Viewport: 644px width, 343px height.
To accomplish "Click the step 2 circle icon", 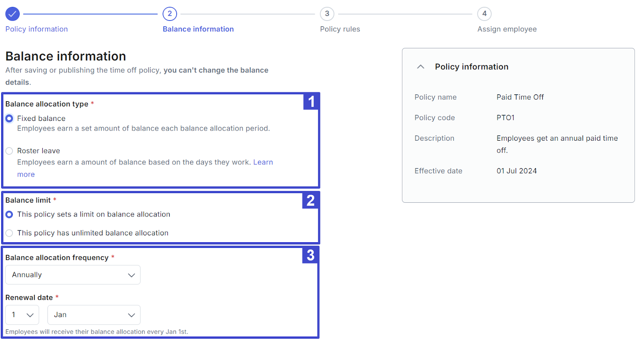I will point(169,14).
